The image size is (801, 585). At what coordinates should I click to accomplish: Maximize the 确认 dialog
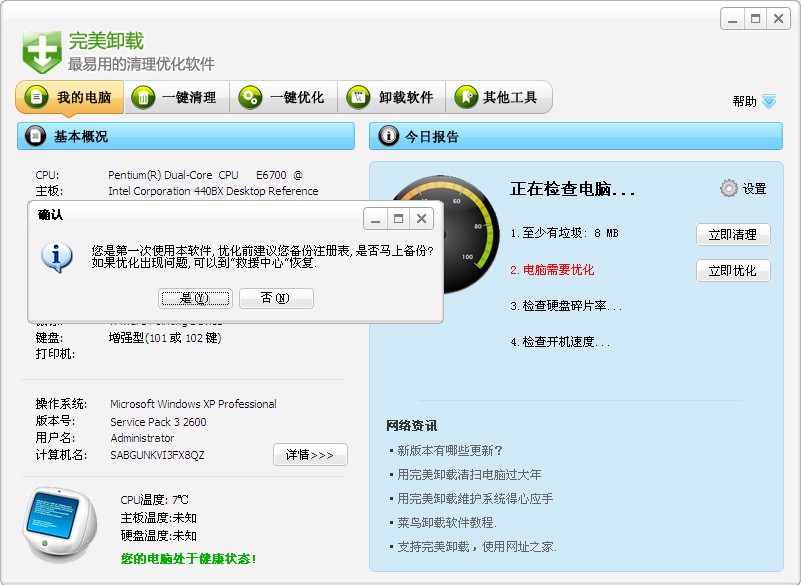tap(398, 219)
